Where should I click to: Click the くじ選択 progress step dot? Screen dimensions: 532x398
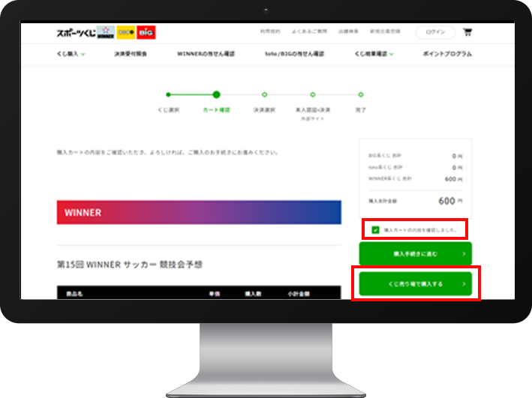coord(168,94)
